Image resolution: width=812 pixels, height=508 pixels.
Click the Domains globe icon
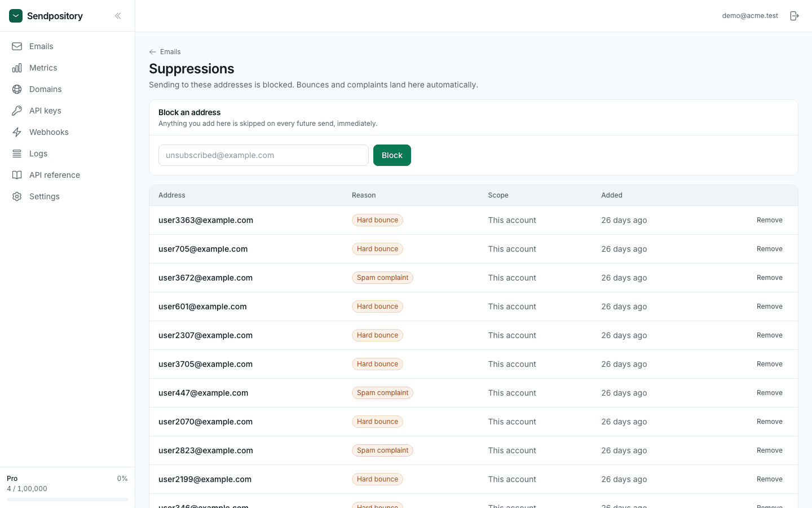pyautogui.click(x=17, y=89)
